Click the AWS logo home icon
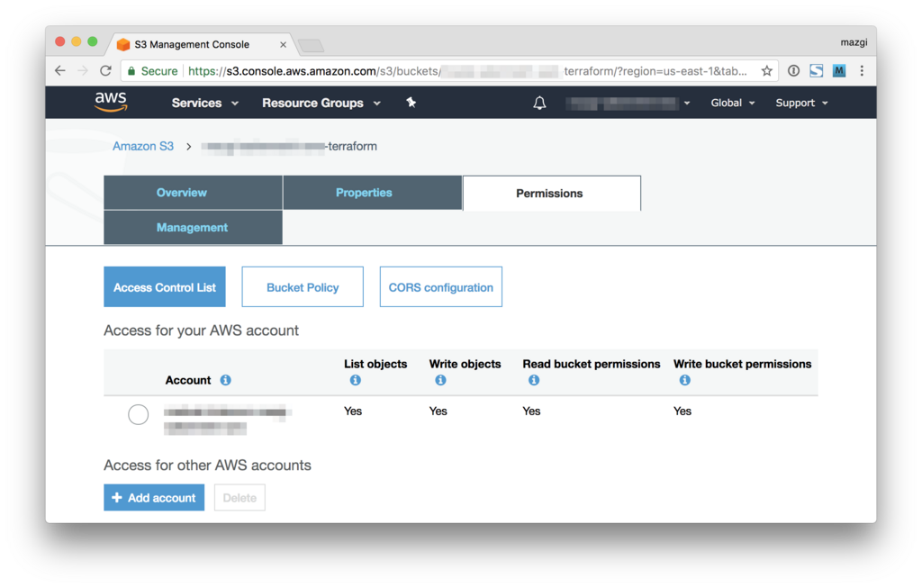The image size is (922, 588). (x=111, y=102)
